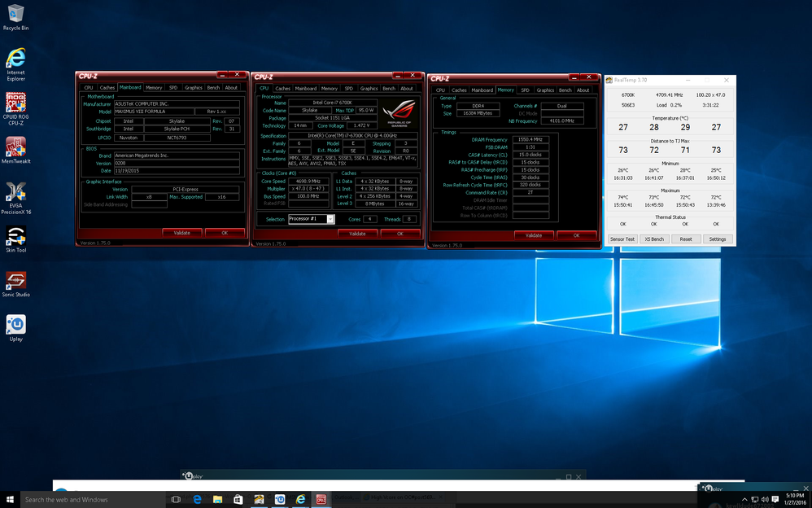Screen dimensions: 812x508
Task: Click the Core Voltage value 1.472 V
Action: click(x=361, y=125)
